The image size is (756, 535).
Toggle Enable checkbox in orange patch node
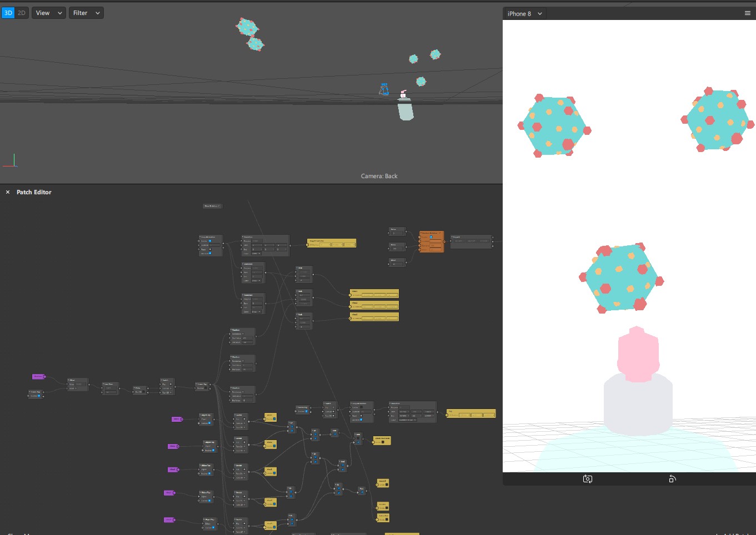[x=431, y=237]
